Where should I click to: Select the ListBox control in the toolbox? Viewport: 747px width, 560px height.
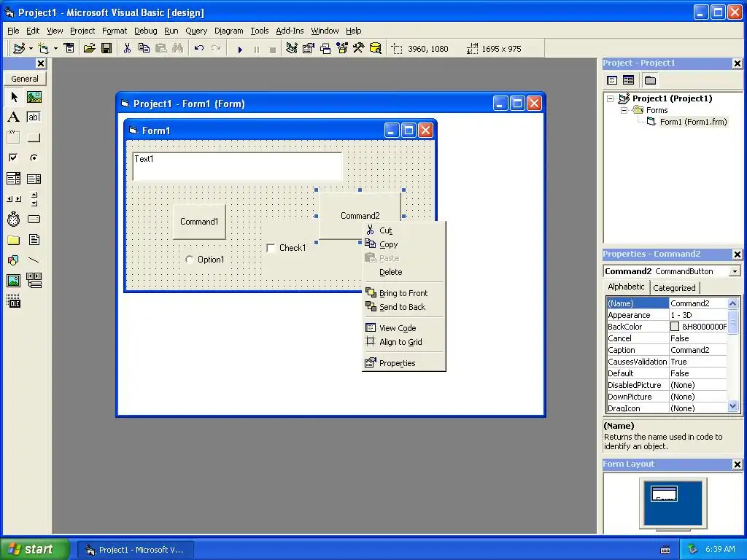[34, 179]
